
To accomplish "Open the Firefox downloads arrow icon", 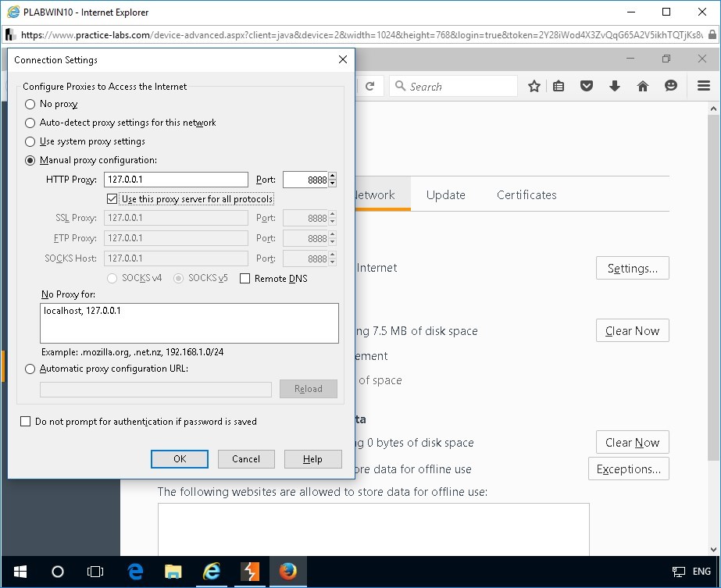I will (x=615, y=87).
